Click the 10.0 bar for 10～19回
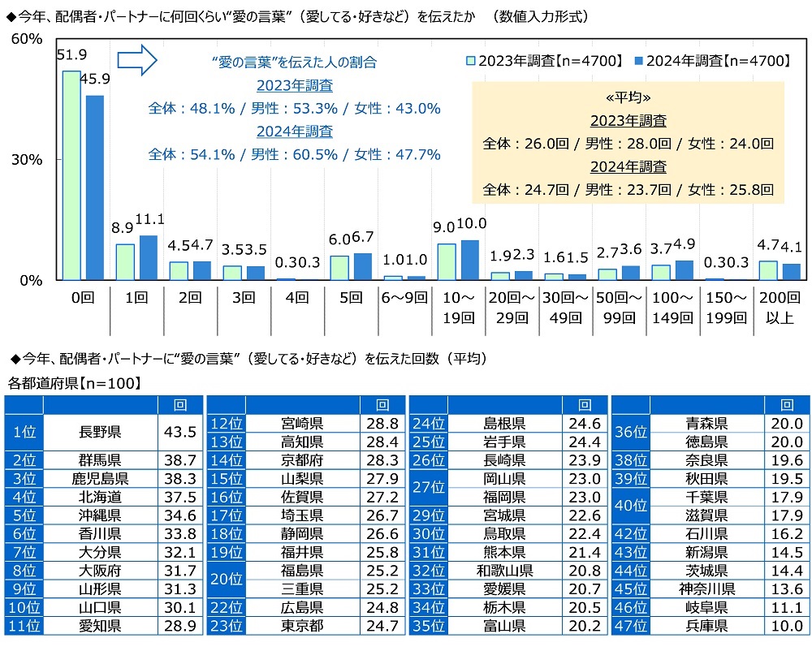This screenshot has height=651, width=812. [470, 260]
